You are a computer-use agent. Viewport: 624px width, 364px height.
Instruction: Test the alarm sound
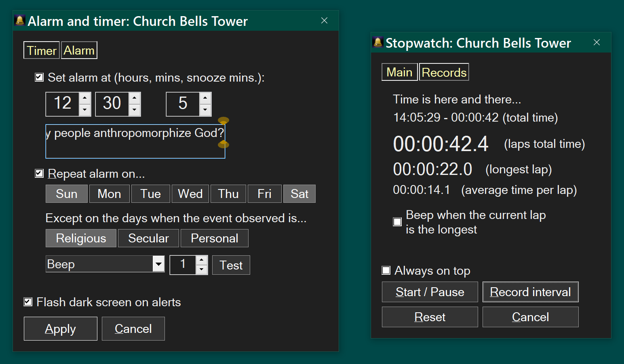pyautogui.click(x=231, y=265)
